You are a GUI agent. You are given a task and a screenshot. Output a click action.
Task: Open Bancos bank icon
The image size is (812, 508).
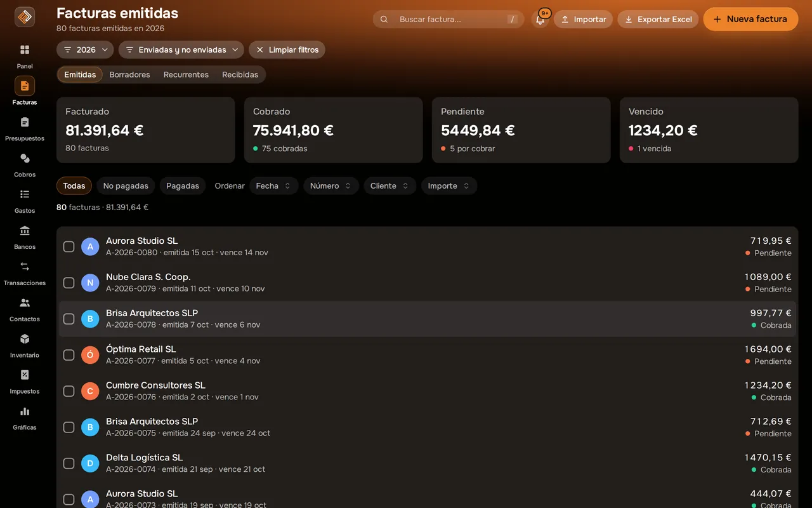(x=25, y=231)
